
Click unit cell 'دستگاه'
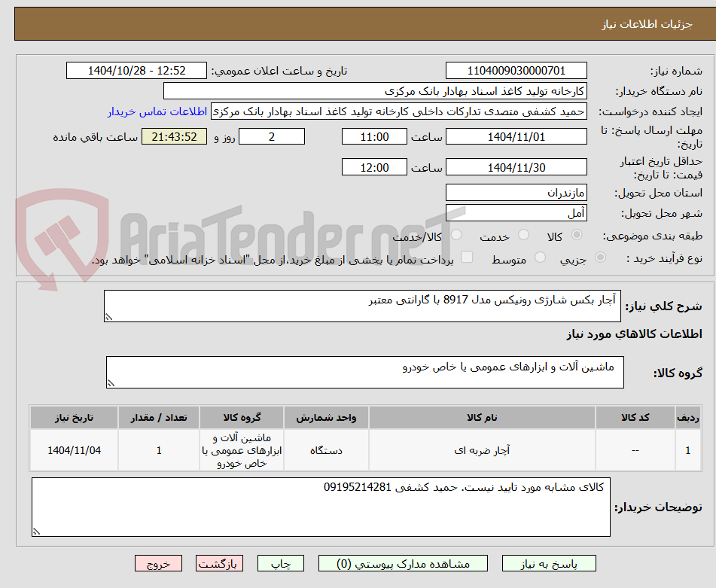[326, 450]
